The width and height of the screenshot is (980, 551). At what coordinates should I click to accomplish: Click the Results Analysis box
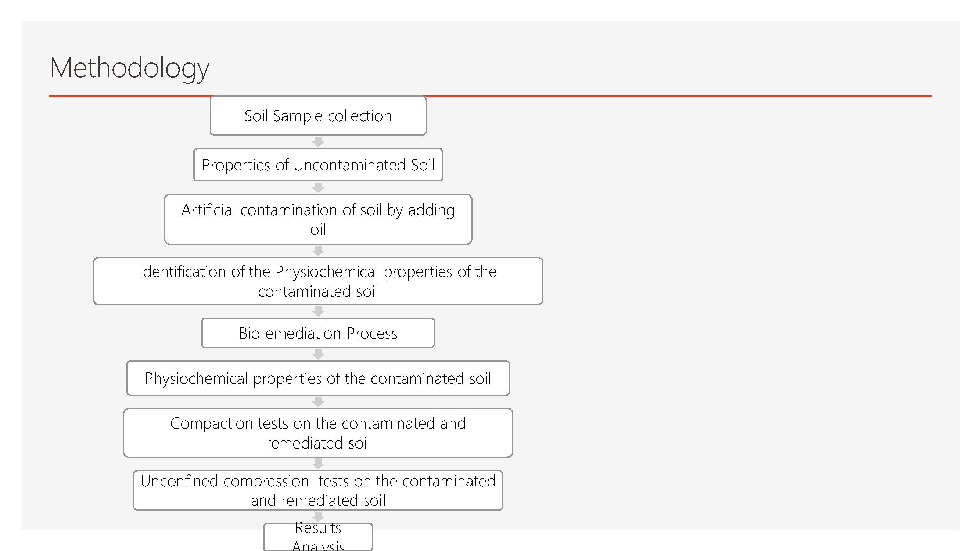coord(318,537)
